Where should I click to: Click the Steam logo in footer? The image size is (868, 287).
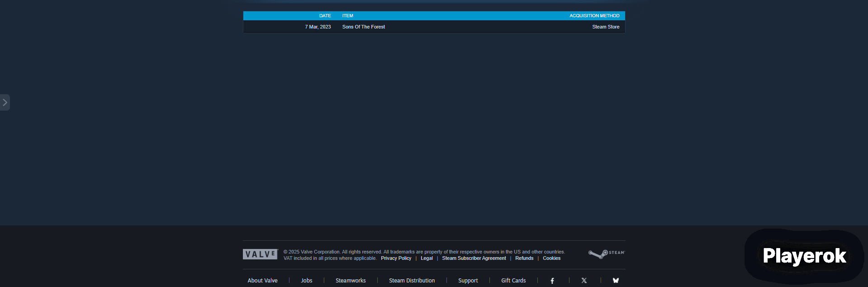[606, 254]
